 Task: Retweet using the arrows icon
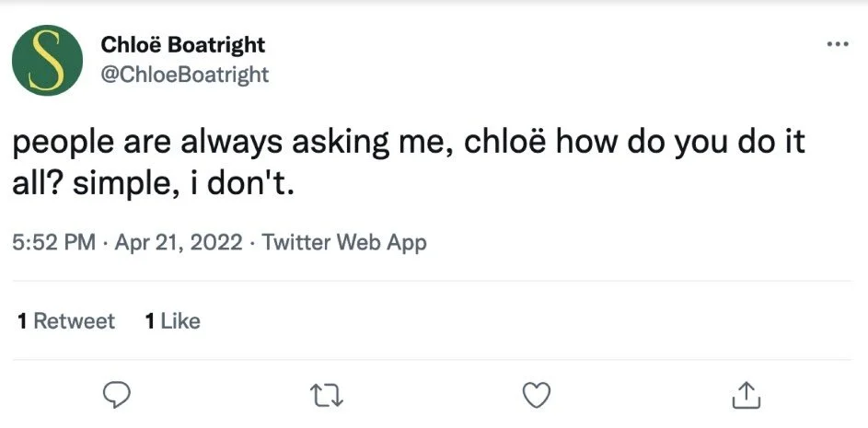327,395
